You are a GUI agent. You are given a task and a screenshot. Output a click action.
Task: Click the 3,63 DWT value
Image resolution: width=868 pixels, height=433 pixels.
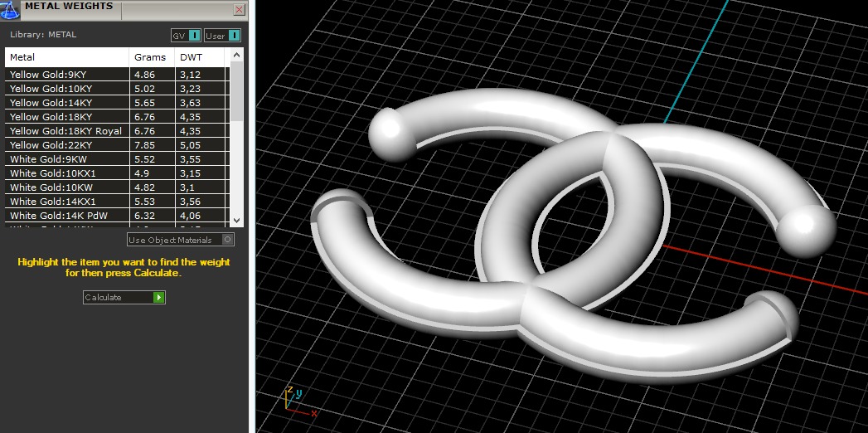191,103
